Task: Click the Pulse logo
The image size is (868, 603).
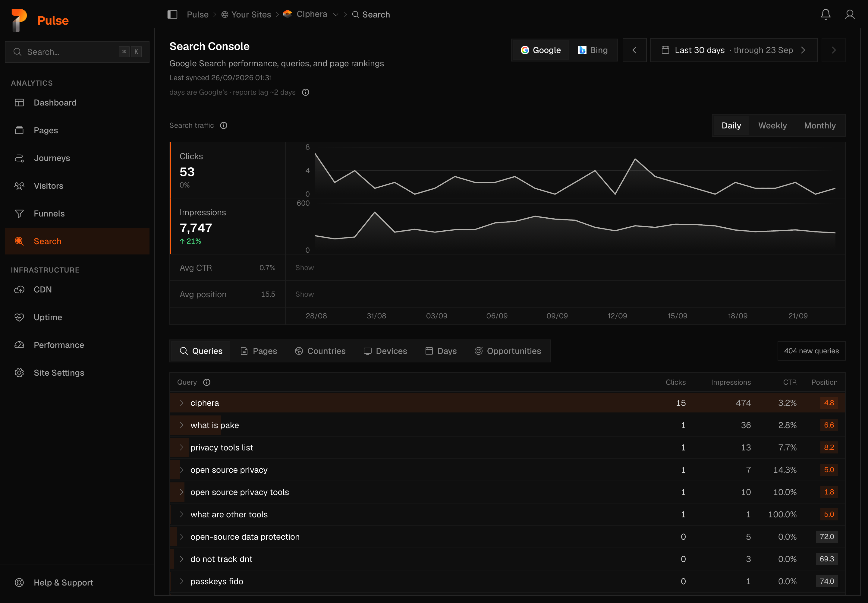Action: click(40, 20)
